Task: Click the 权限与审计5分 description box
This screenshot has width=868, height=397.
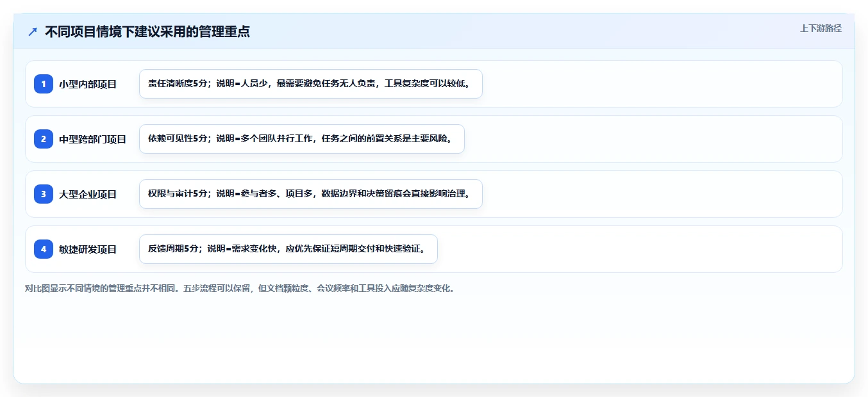Action: [x=311, y=194]
